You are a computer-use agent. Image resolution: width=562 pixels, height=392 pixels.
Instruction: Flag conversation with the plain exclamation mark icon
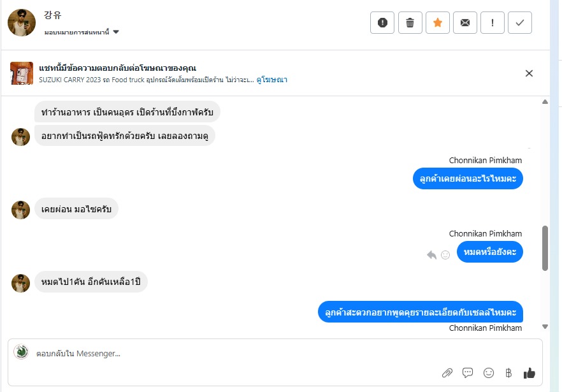493,23
